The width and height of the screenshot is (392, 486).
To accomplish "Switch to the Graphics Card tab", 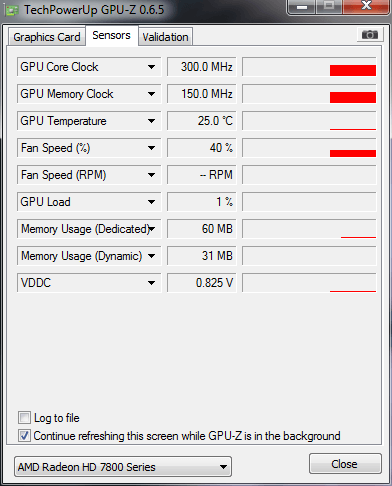I will (x=47, y=37).
